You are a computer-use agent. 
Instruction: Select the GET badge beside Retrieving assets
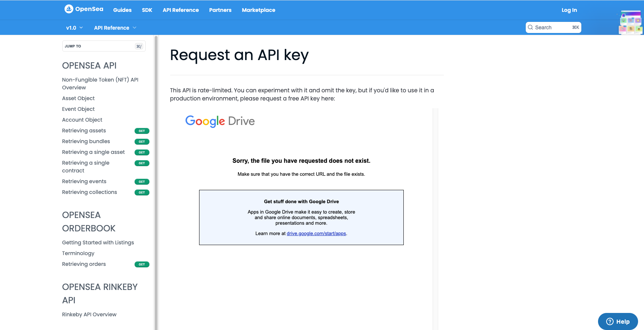pyautogui.click(x=142, y=131)
